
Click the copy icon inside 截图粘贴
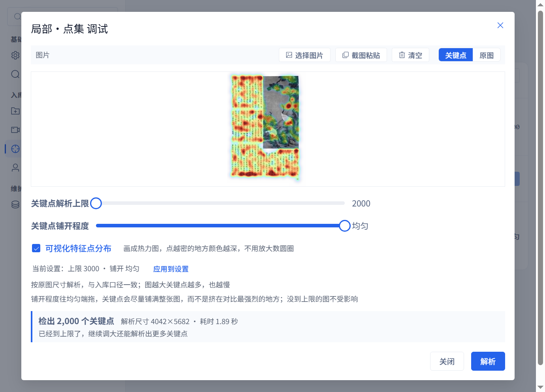pyautogui.click(x=346, y=55)
